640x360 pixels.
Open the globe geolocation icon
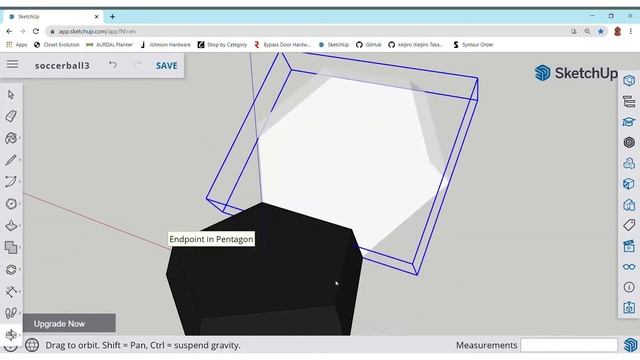click(x=32, y=345)
